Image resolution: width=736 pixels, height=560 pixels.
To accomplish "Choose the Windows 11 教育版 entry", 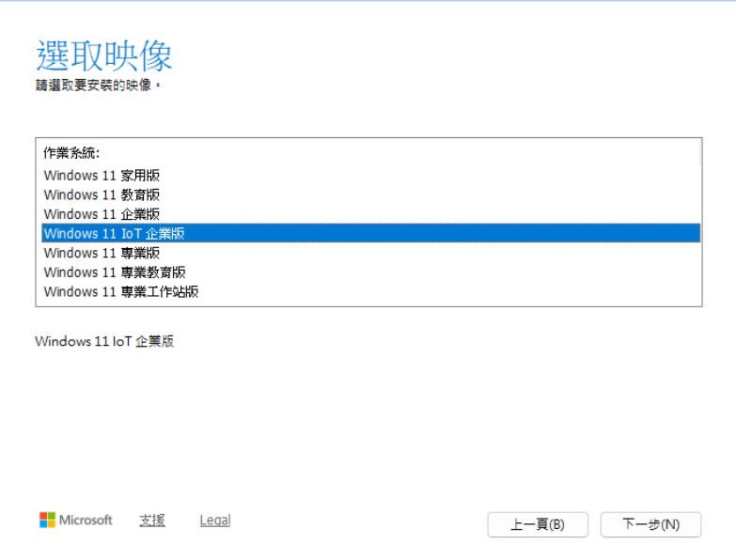I will 102,194.
